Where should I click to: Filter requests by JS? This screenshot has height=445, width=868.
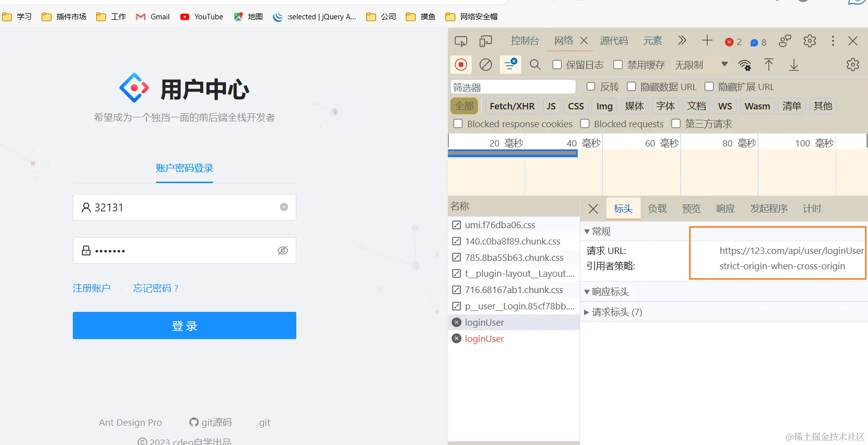[551, 106]
